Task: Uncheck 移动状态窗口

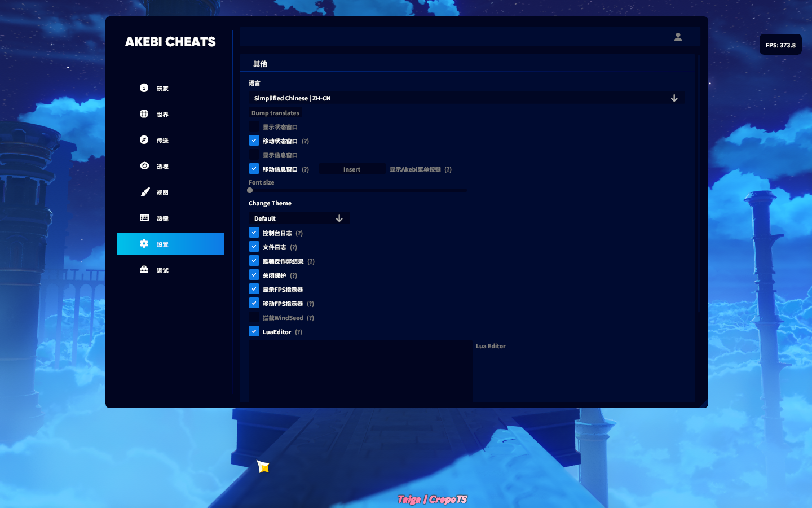Action: tap(254, 140)
